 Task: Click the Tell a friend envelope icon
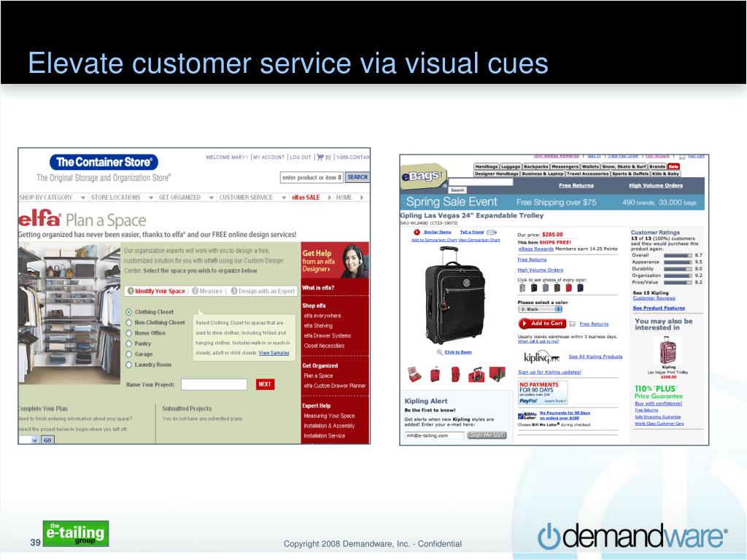(492, 233)
